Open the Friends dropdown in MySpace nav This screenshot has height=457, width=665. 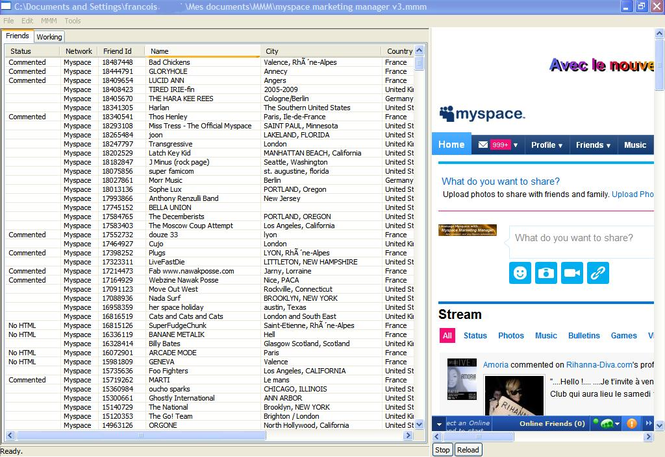point(593,145)
